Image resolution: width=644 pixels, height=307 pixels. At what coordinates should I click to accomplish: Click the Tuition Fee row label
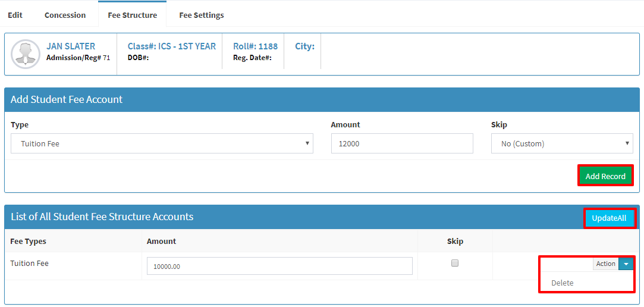click(30, 264)
